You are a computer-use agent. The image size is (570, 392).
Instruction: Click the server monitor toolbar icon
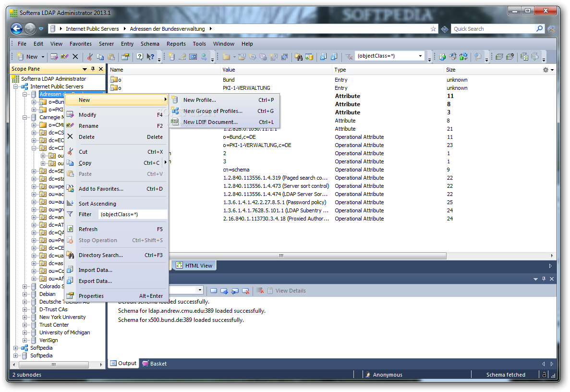tap(193, 57)
